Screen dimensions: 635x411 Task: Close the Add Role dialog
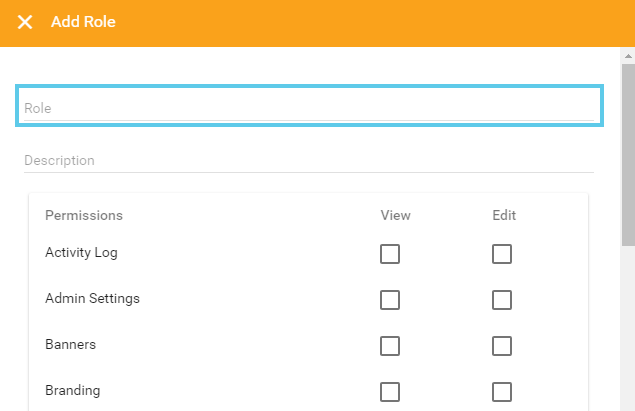(x=25, y=22)
